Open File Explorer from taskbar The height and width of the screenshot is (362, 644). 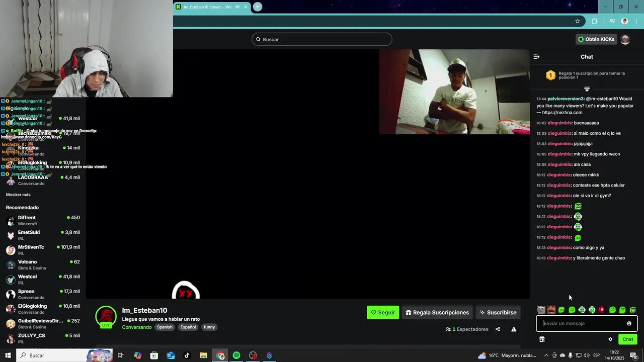tap(203, 355)
